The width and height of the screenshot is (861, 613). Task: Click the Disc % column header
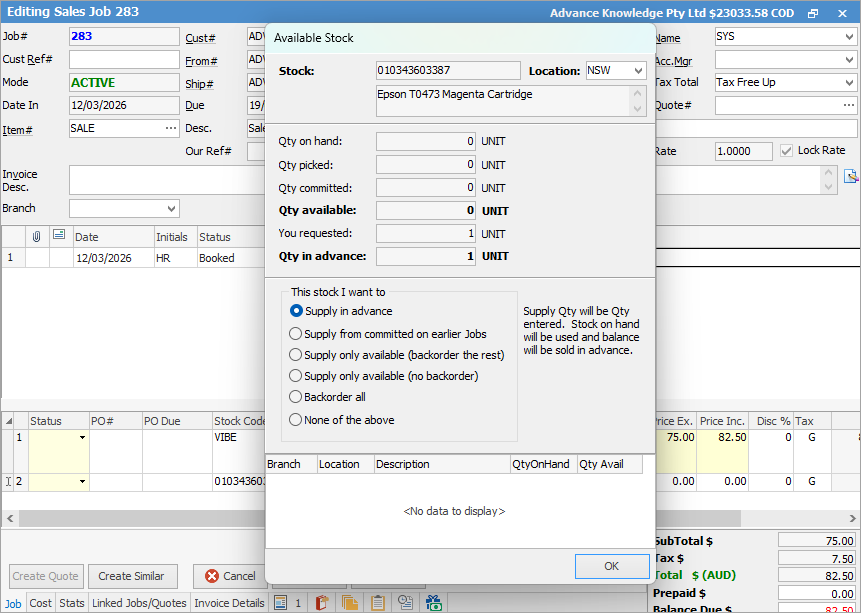[771, 421]
